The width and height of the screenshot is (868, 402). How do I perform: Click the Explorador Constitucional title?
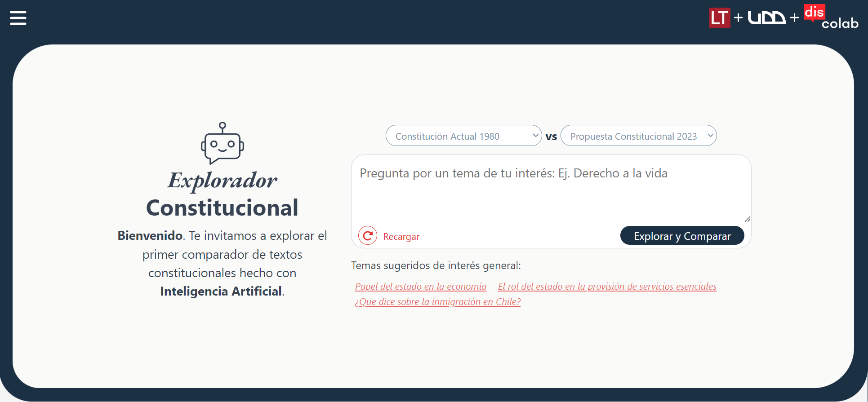tap(222, 194)
